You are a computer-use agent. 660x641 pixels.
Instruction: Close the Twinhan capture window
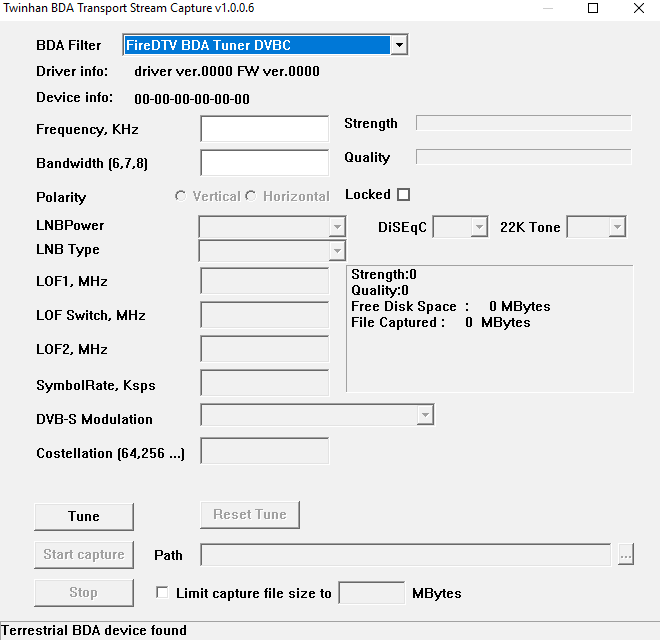click(639, 8)
